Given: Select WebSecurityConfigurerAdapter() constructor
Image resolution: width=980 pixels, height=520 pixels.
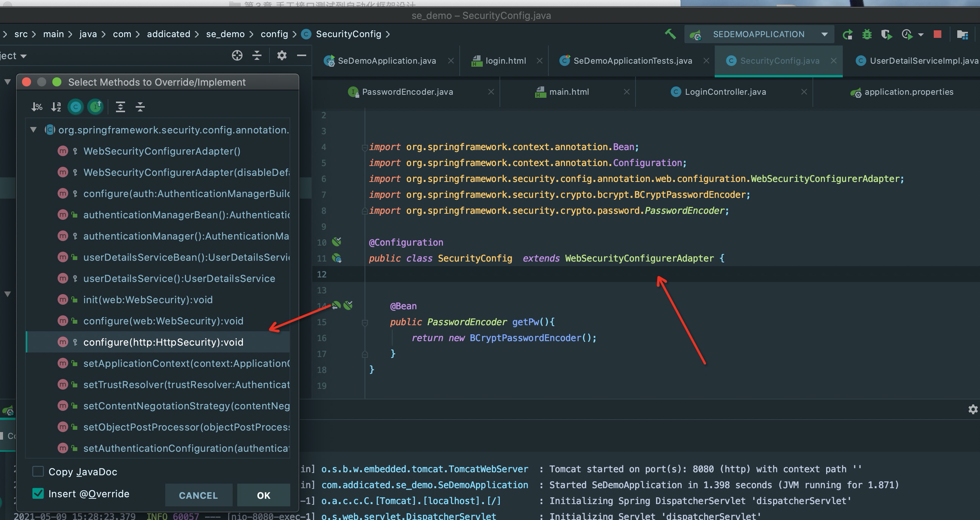Looking at the screenshot, I should click(x=158, y=151).
